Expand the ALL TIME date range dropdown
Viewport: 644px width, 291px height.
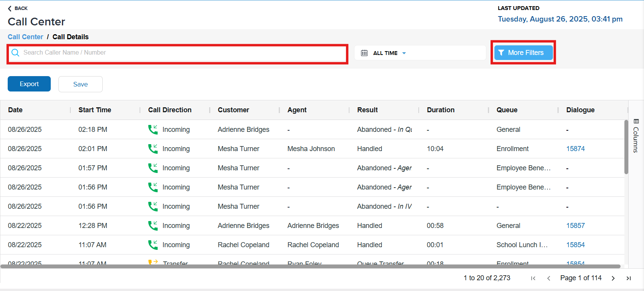(404, 53)
